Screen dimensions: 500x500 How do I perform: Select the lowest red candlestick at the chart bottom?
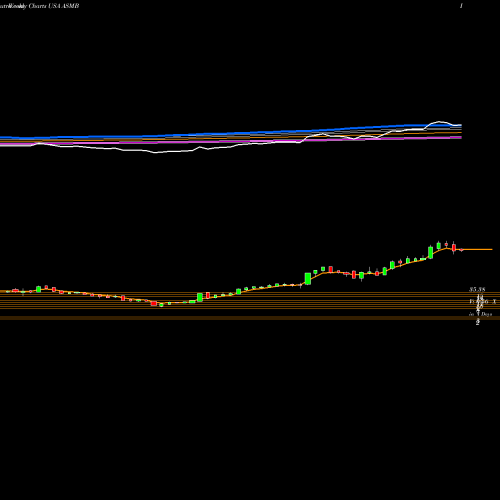click(x=154, y=303)
